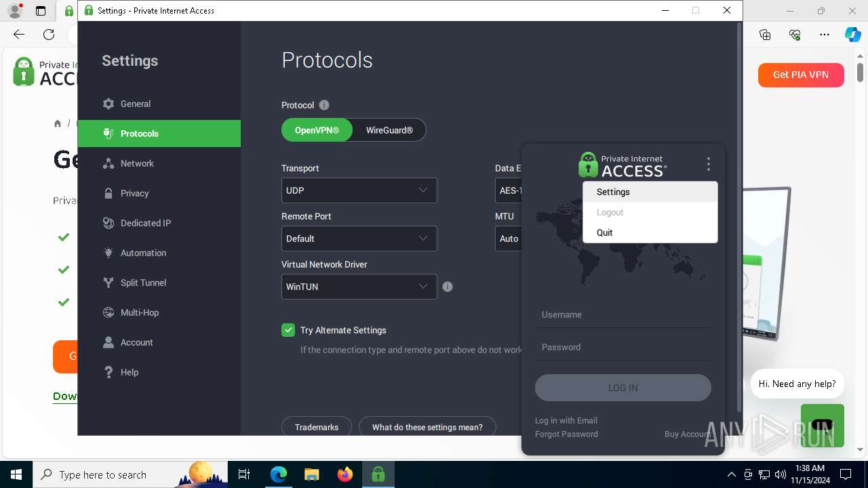Open the Split Tunnel settings tab
Image resolution: width=868 pixels, height=488 pixels.
point(159,283)
